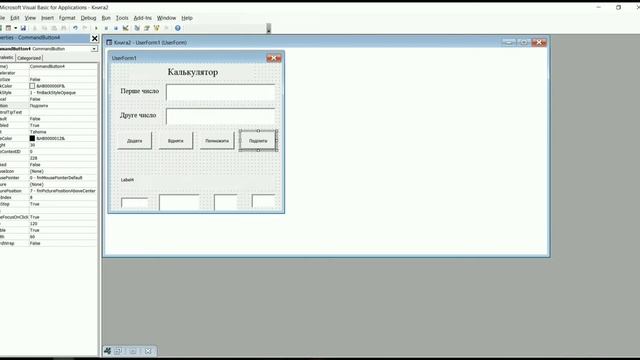Image resolution: width=640 pixels, height=360 pixels.
Task: Open the Project Explorer icon
Action: point(137,28)
